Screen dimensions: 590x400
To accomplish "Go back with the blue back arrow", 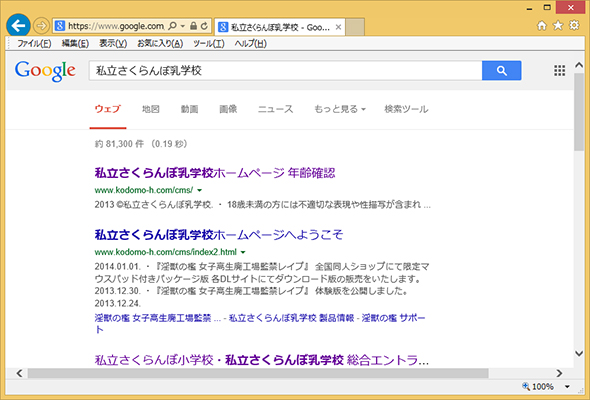I will [18, 26].
